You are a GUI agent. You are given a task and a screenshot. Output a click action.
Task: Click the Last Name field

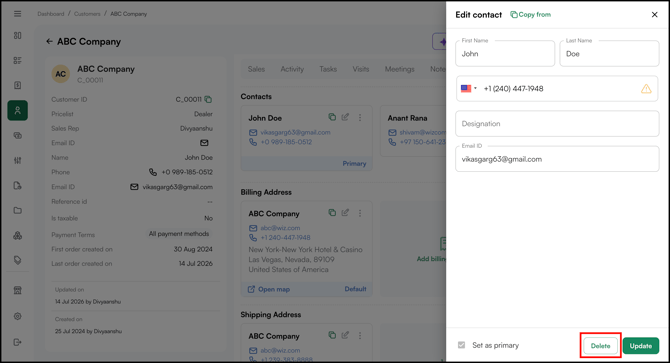click(609, 53)
